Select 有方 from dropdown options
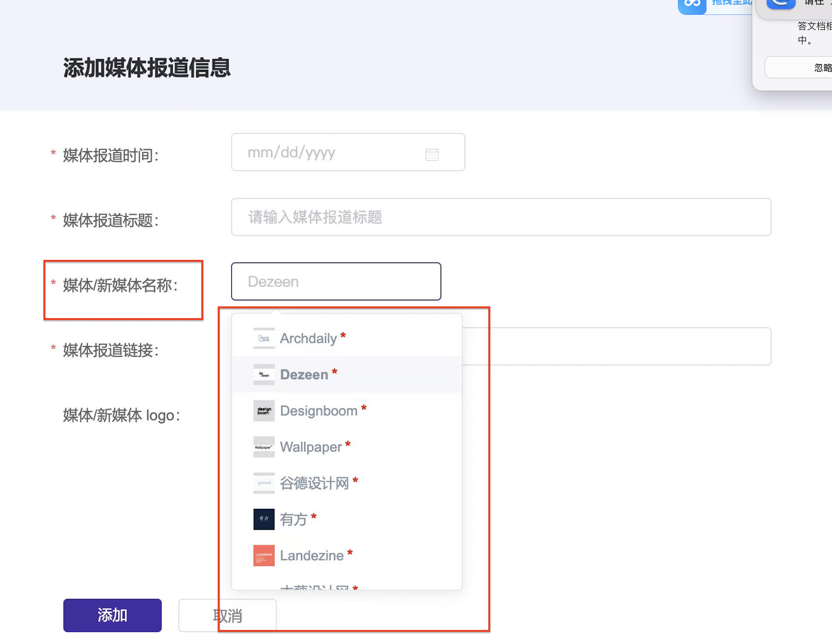Viewport: 832px width, 644px height. click(293, 519)
